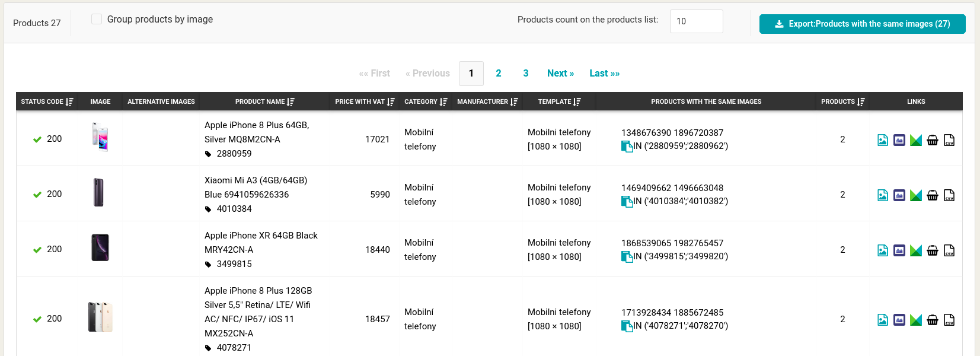Open the image file icon in the iPhone XR row
This screenshot has width=980, height=356.
tap(883, 250)
